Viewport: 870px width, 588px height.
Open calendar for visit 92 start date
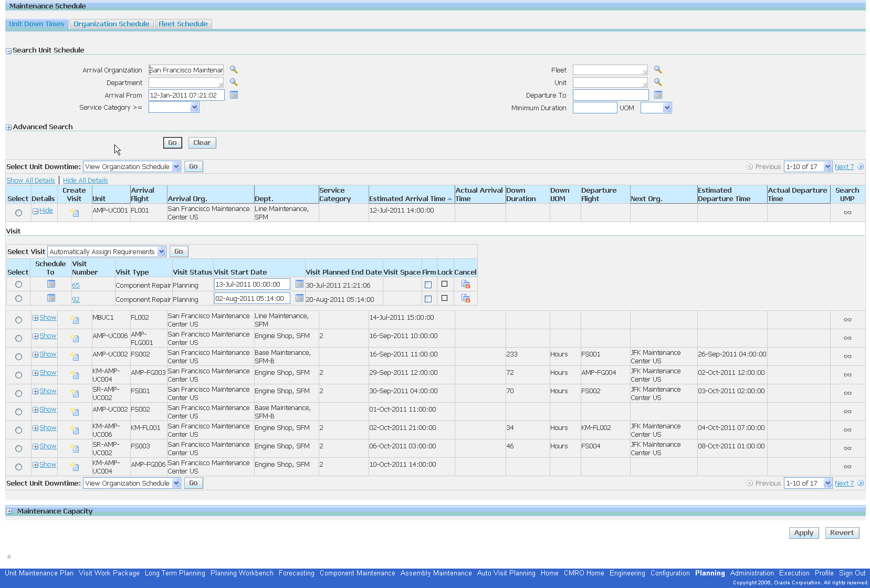coord(299,298)
